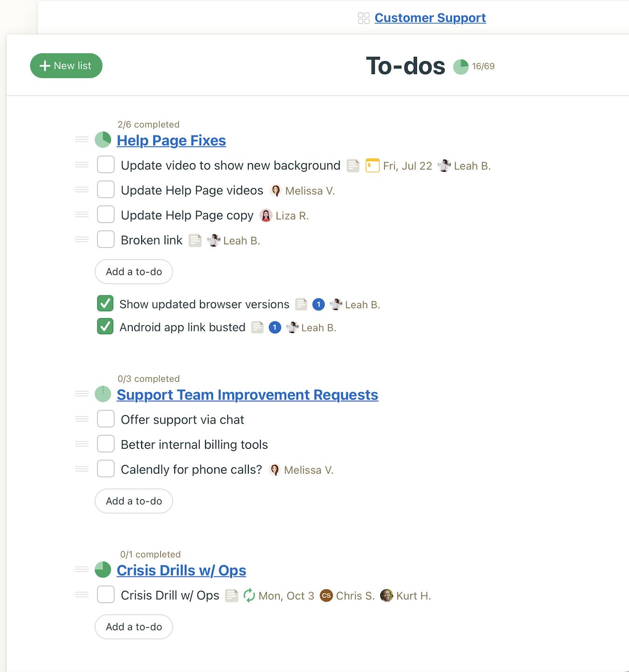The height and width of the screenshot is (672, 629).
Task: Mark Offer support via chat as done
Action: (x=106, y=419)
